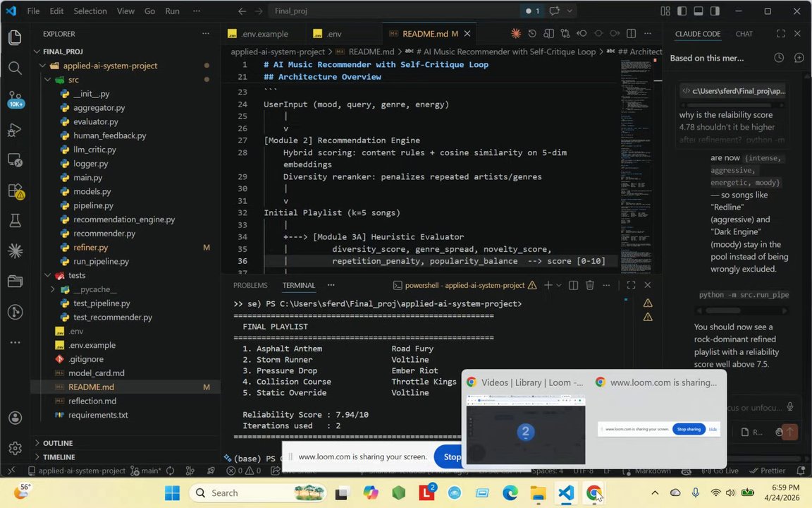The image size is (812, 508).
Task: Click the editor minimap
Action: tap(636, 166)
